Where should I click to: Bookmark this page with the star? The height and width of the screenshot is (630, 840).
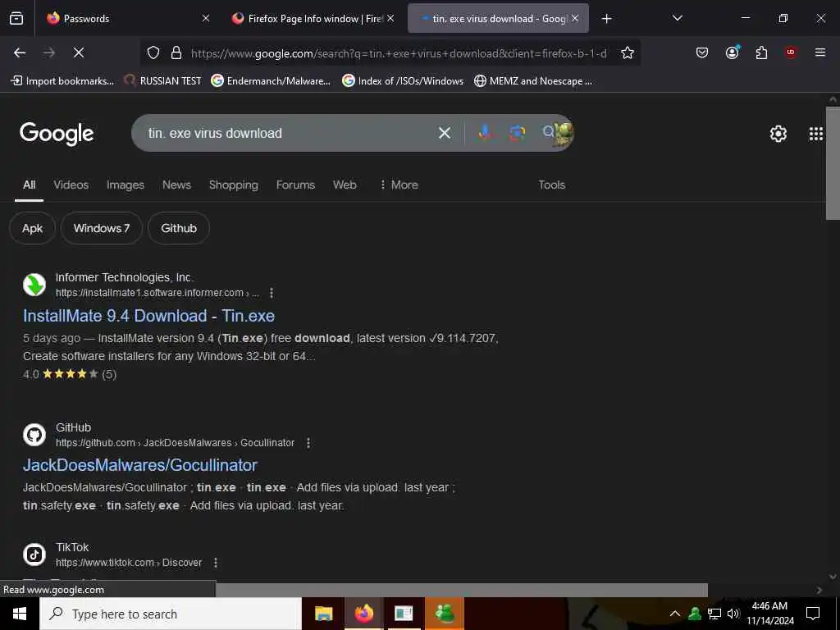click(628, 52)
